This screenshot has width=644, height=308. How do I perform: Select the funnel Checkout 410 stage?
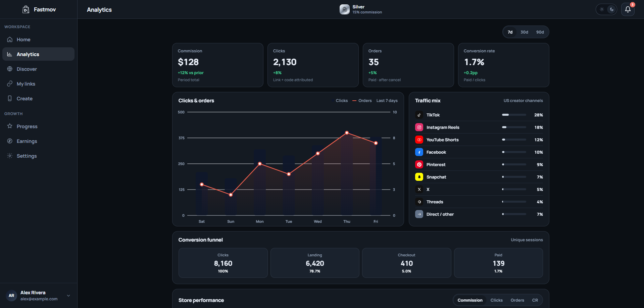(407, 263)
